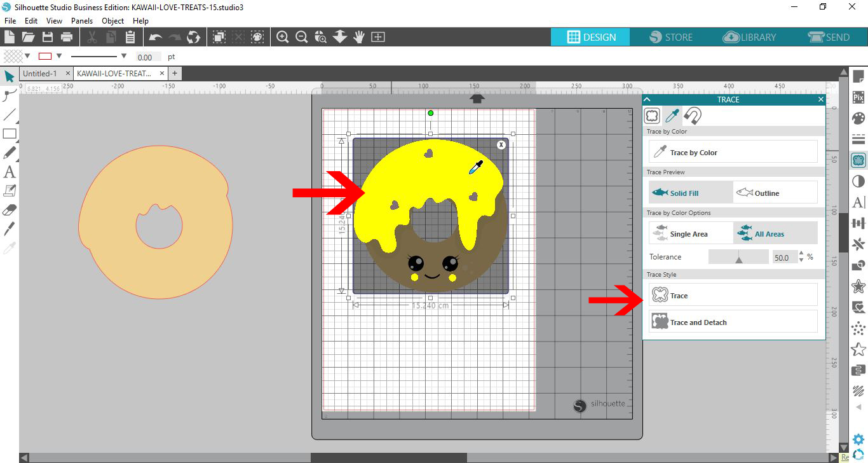The image size is (868, 463).
Task: Create a new document with the New icon
Action: [x=10, y=37]
